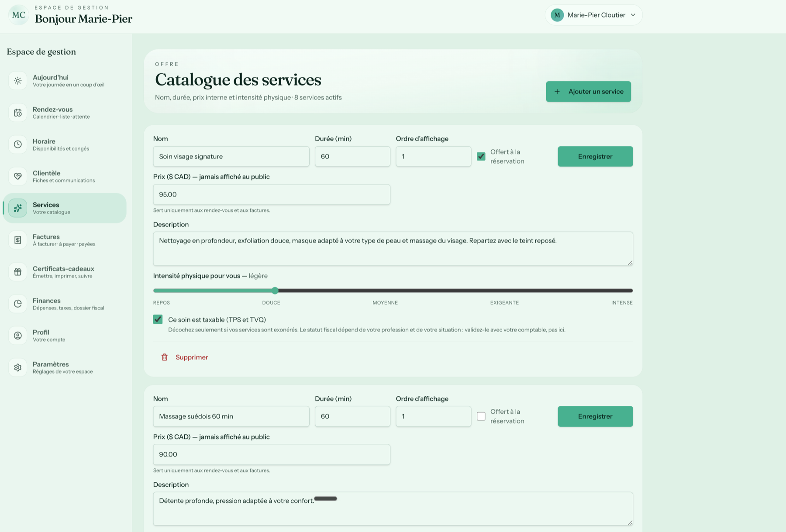Click the user icon for Profil
This screenshot has height=532, width=786.
tap(18, 336)
